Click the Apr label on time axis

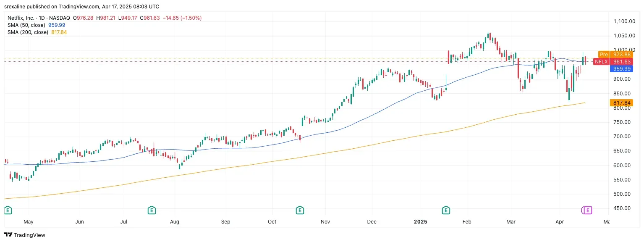[559, 221]
